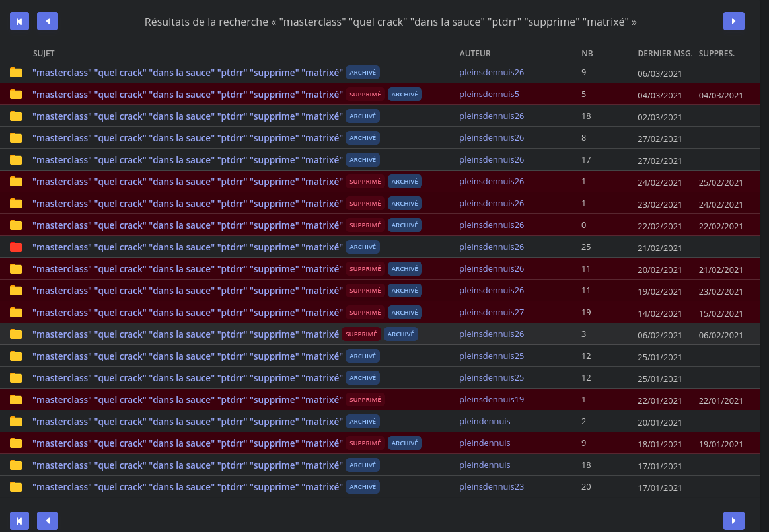Open author profile pleinsdennuis19
Viewport: 769px width, 532px height.
[492, 399]
